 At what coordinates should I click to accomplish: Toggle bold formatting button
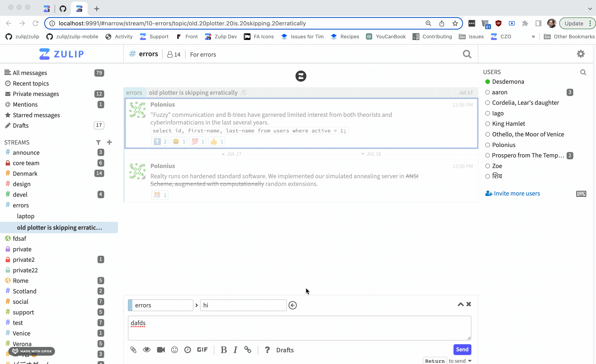point(224,350)
